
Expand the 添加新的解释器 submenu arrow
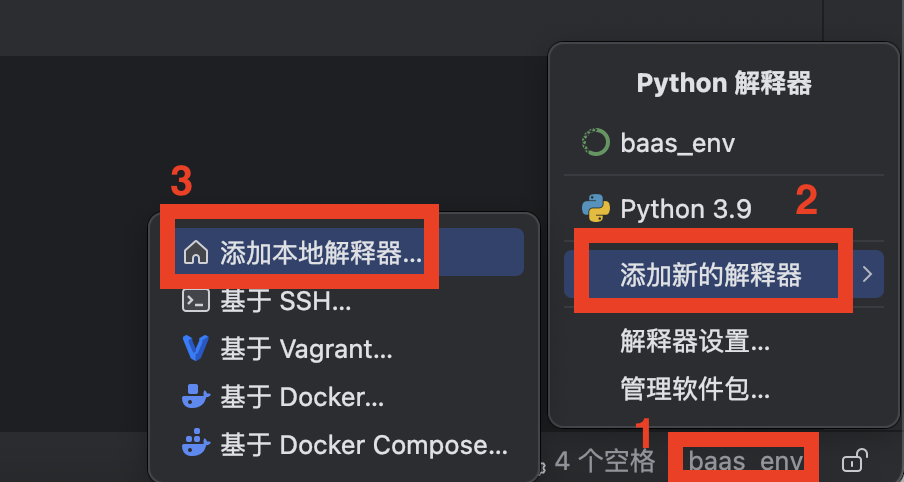click(867, 274)
